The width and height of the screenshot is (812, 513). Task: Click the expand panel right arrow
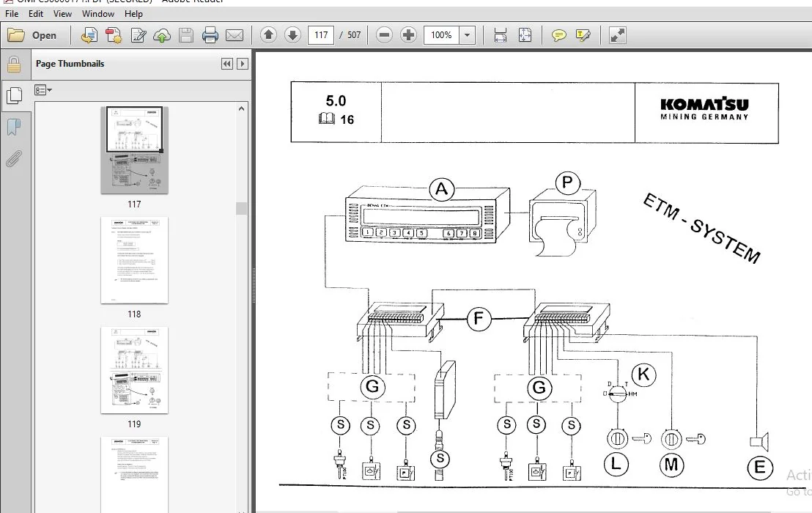(243, 64)
